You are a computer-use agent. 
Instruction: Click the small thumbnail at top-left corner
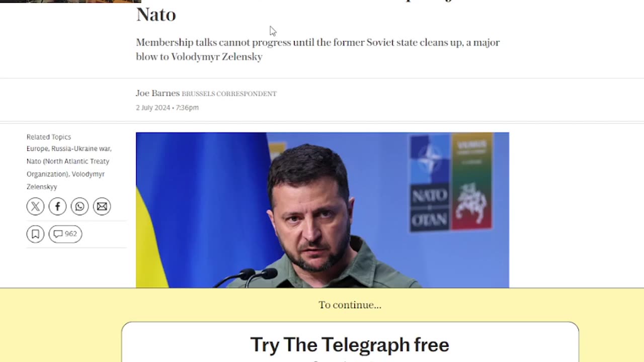(x=70, y=2)
